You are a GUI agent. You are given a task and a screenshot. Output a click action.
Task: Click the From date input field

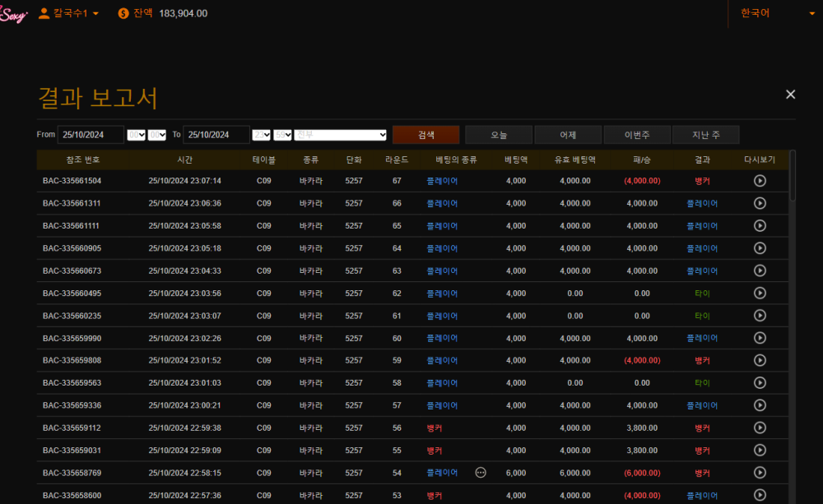click(x=91, y=135)
